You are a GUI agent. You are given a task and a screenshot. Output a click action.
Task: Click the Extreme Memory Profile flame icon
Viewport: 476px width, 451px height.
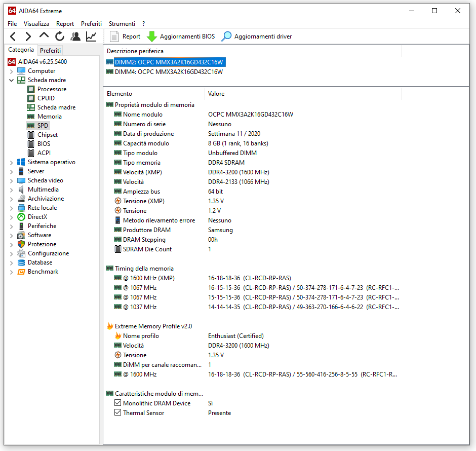coord(110,326)
